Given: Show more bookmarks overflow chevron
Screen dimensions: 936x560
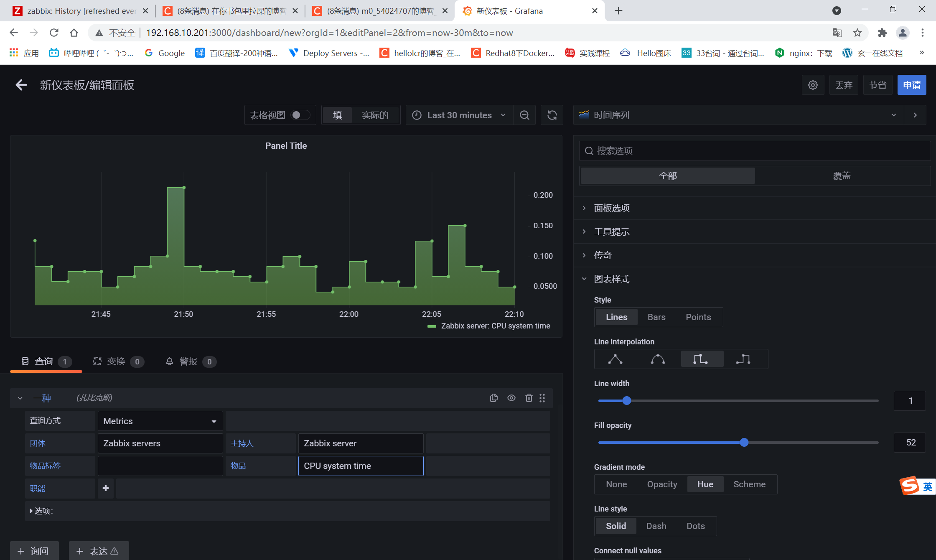Looking at the screenshot, I should (921, 53).
